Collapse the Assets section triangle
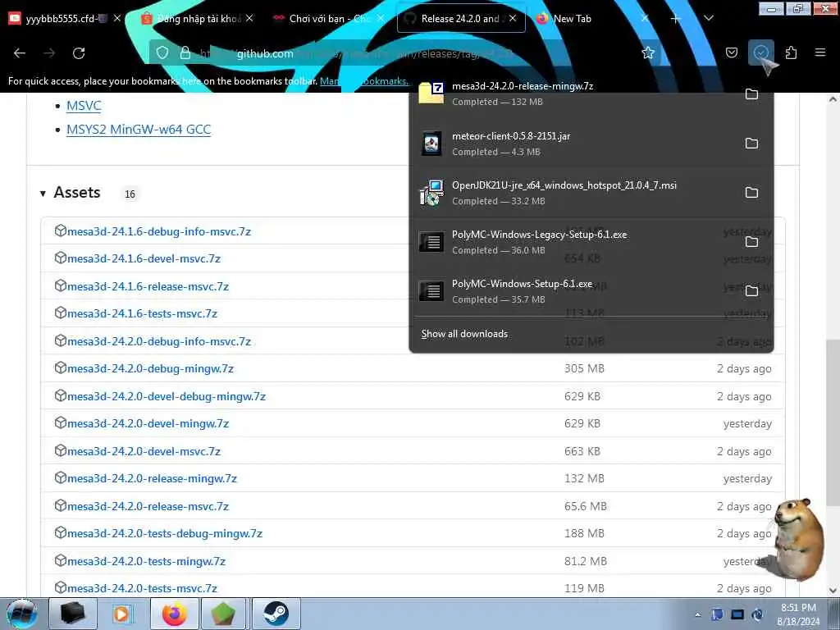The height and width of the screenshot is (630, 840). [43, 194]
